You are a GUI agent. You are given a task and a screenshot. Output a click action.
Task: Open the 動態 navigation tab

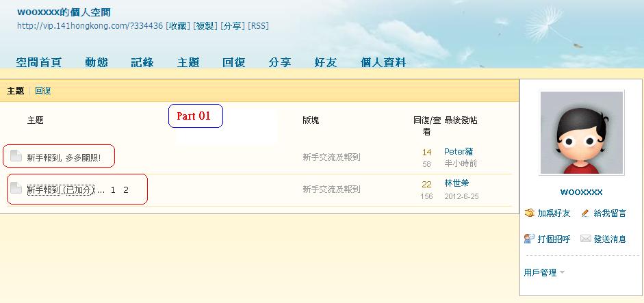click(96, 62)
